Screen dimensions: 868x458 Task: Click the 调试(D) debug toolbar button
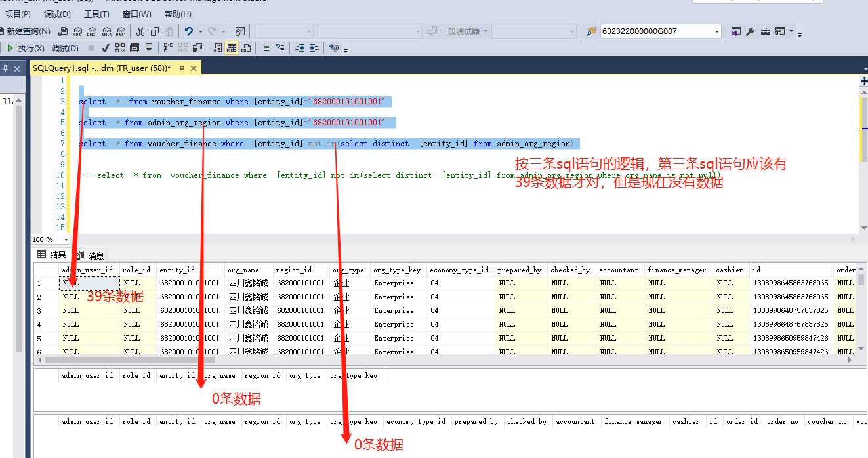coord(65,48)
